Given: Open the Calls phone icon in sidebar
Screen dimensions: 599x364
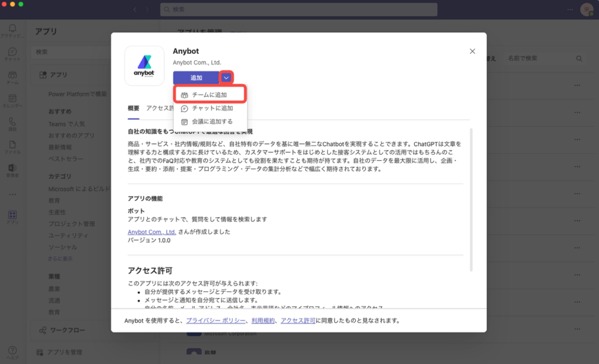Looking at the screenshot, I should click(x=12, y=123).
